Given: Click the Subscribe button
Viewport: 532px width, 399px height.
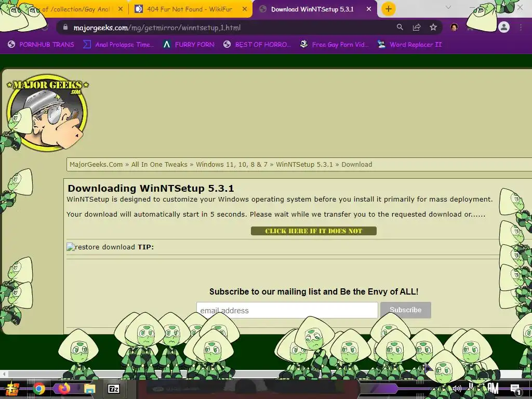Looking at the screenshot, I should tap(405, 310).
